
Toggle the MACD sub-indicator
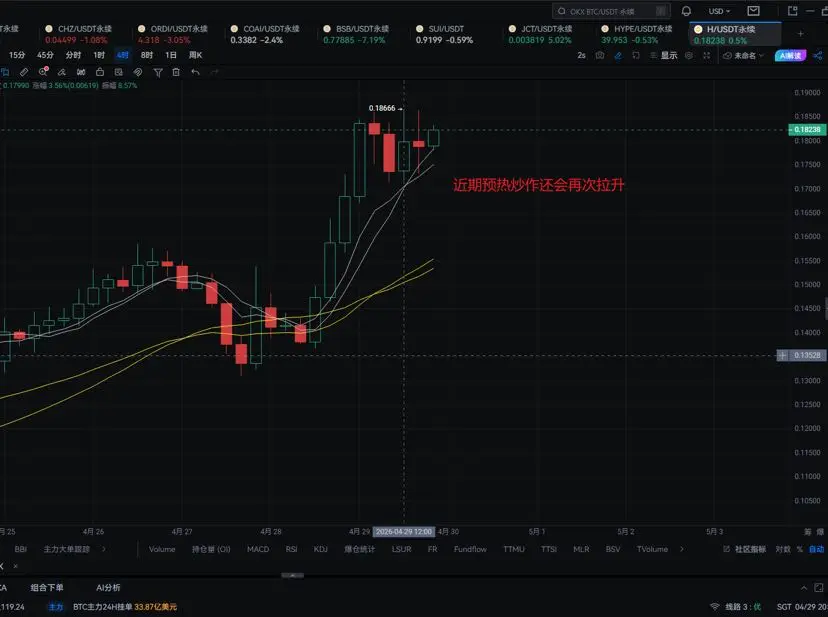(x=258, y=549)
